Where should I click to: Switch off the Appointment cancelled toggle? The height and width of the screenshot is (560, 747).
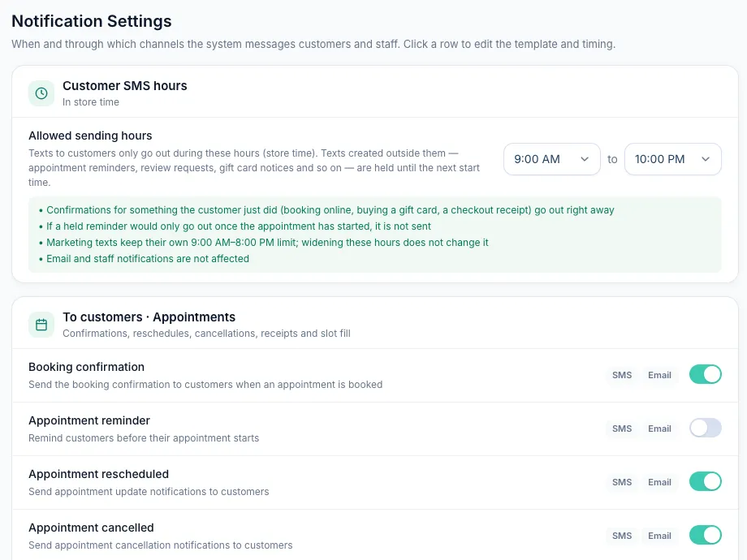(705, 535)
